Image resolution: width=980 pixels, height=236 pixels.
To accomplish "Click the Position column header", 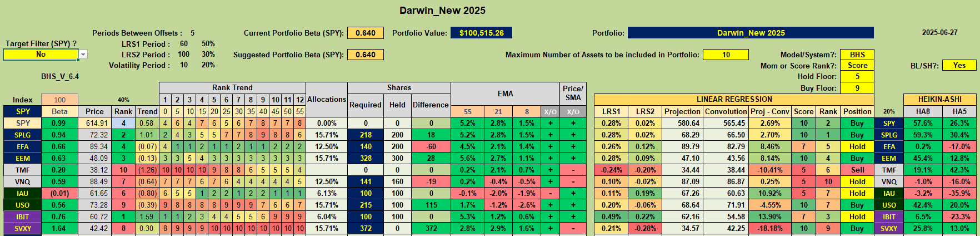I will [857, 111].
